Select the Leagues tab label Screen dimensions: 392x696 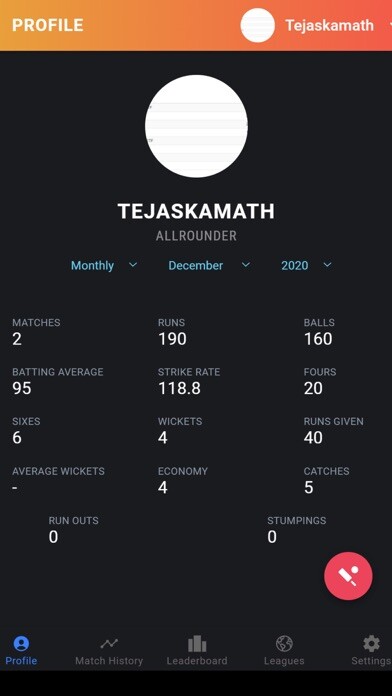(x=284, y=660)
